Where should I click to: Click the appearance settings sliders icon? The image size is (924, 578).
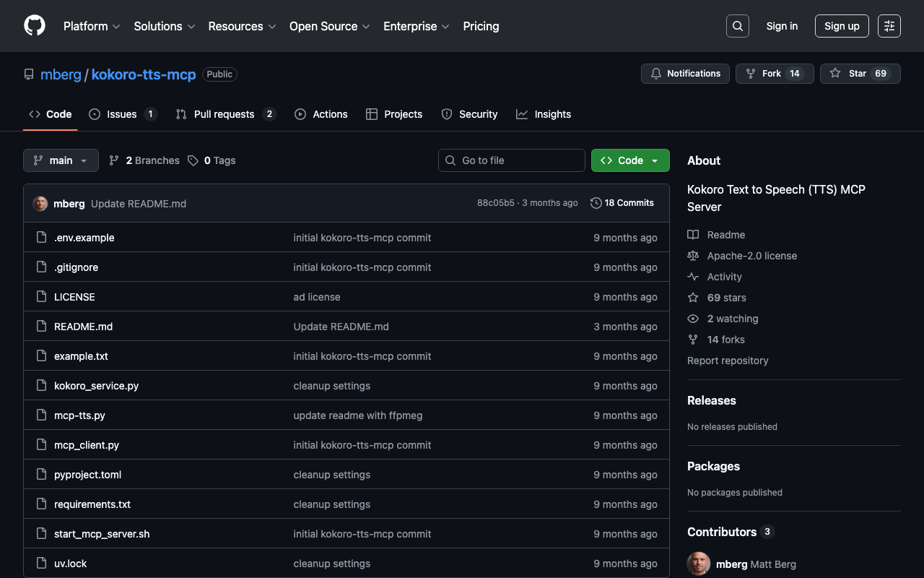[889, 26]
